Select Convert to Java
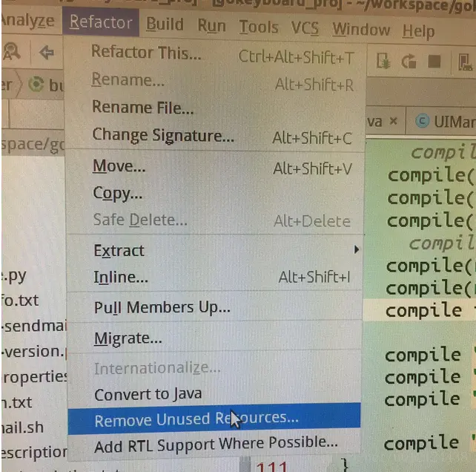476x472 pixels. coord(214,394)
